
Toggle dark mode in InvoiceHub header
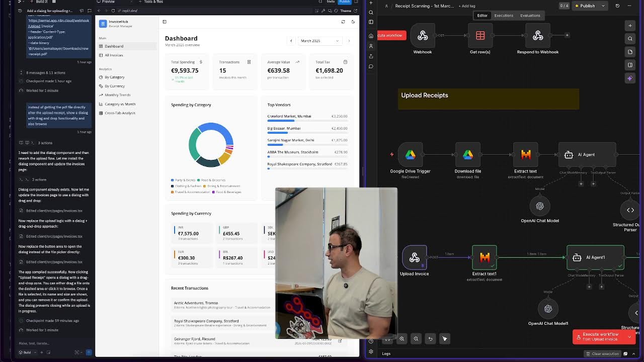pyautogui.click(x=353, y=22)
